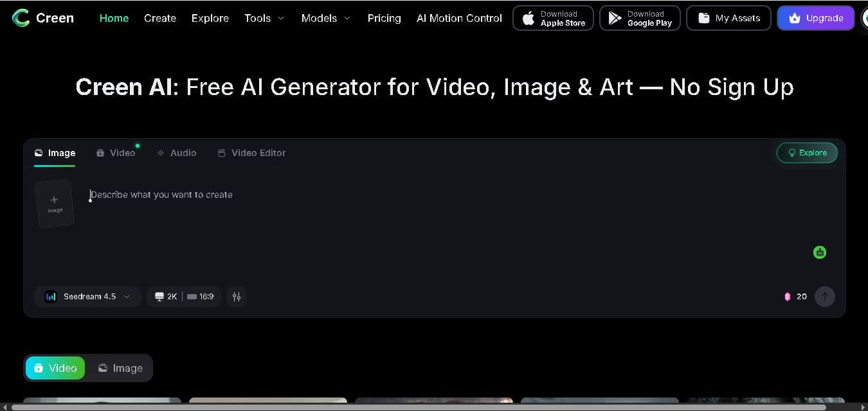Open advanced settings sliders icon
Image resolution: width=868 pixels, height=411 pixels.
click(x=237, y=297)
